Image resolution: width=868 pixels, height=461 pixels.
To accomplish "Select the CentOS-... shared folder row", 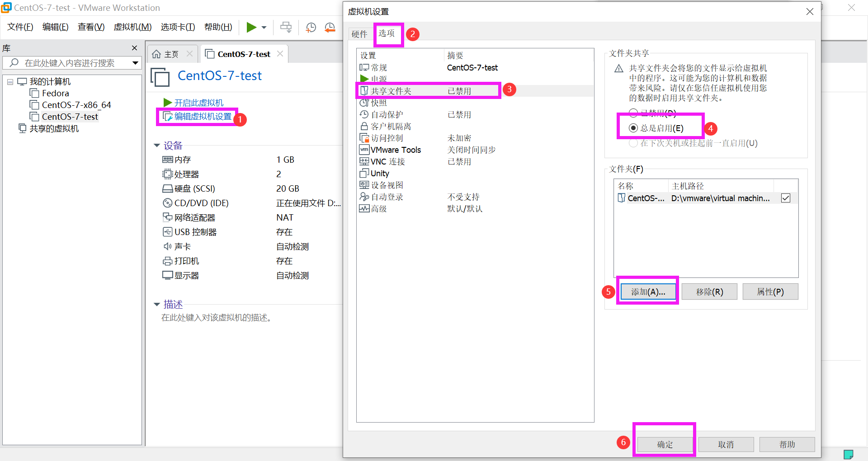I will tap(705, 198).
